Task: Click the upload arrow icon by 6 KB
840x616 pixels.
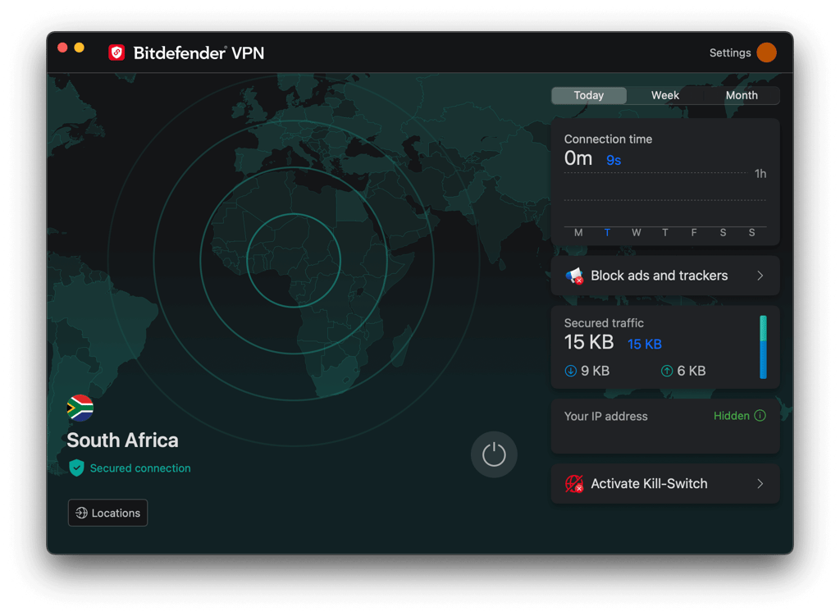Action: (666, 371)
